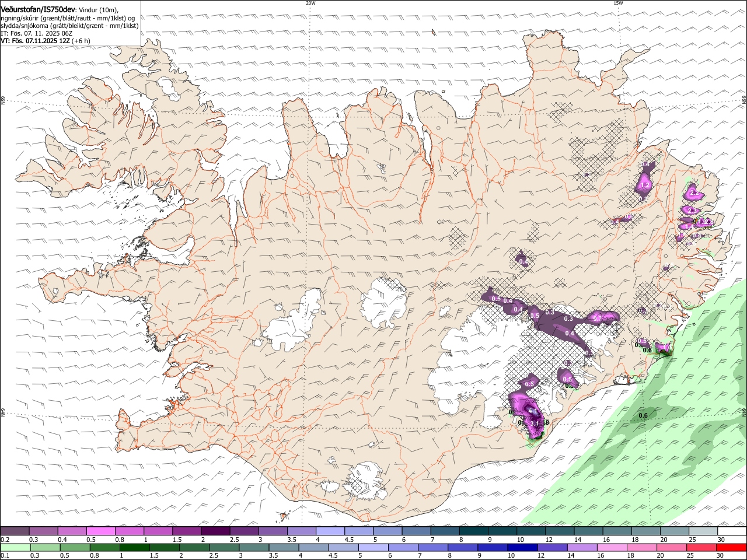Screen dimensions: 747x560
Task: Pick the lower legend swatch between 0.5 and 0.8
Action: point(74,548)
